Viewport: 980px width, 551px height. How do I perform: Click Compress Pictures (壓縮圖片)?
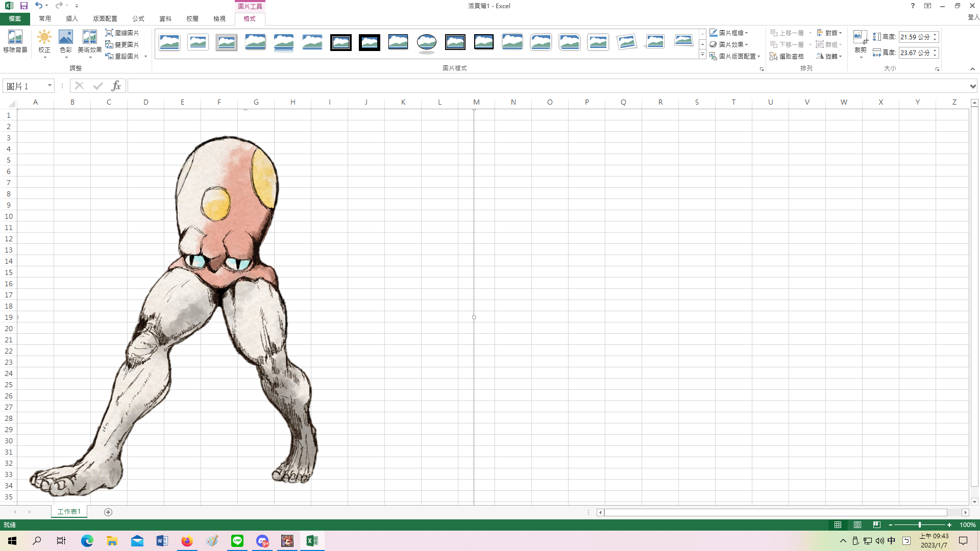tap(122, 33)
